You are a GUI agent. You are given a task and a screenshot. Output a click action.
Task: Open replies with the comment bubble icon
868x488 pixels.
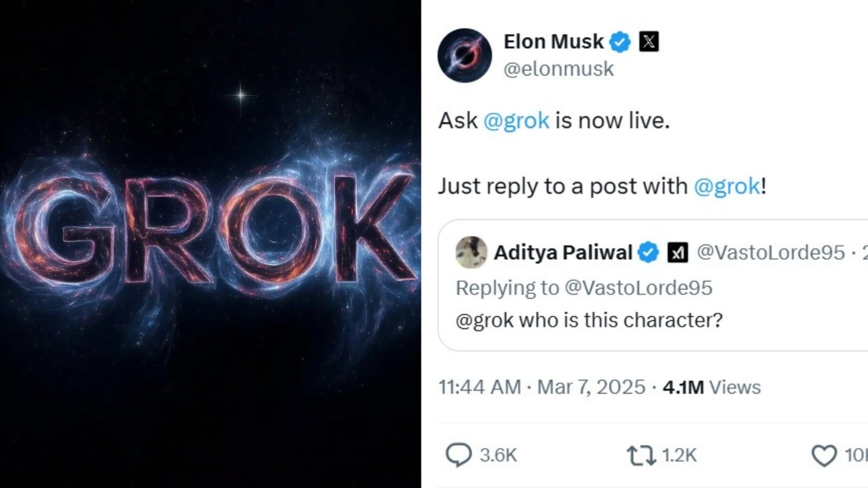pyautogui.click(x=458, y=455)
